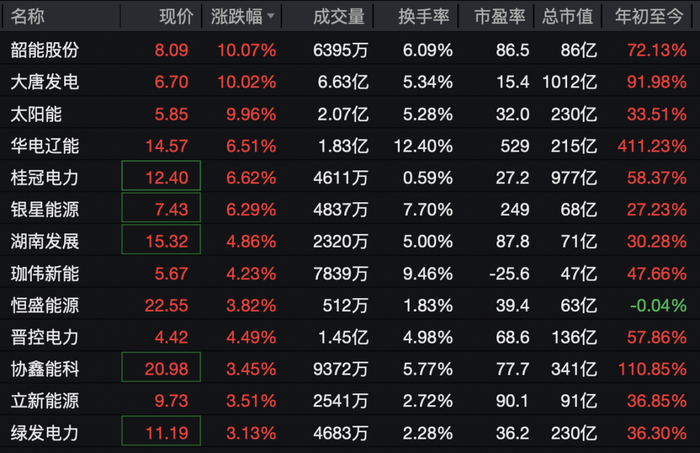Select the 太阳能 stock row
Screen dimensions: 700x453
[350, 114]
